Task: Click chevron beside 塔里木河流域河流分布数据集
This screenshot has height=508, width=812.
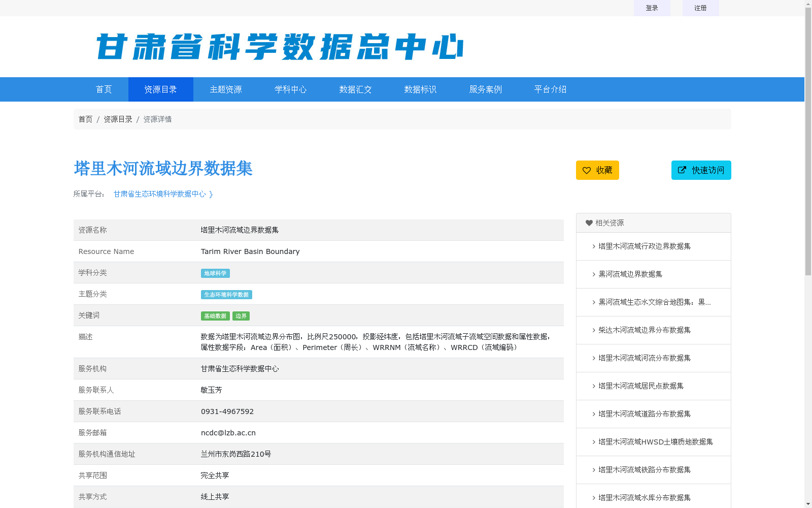Action: 594,358
